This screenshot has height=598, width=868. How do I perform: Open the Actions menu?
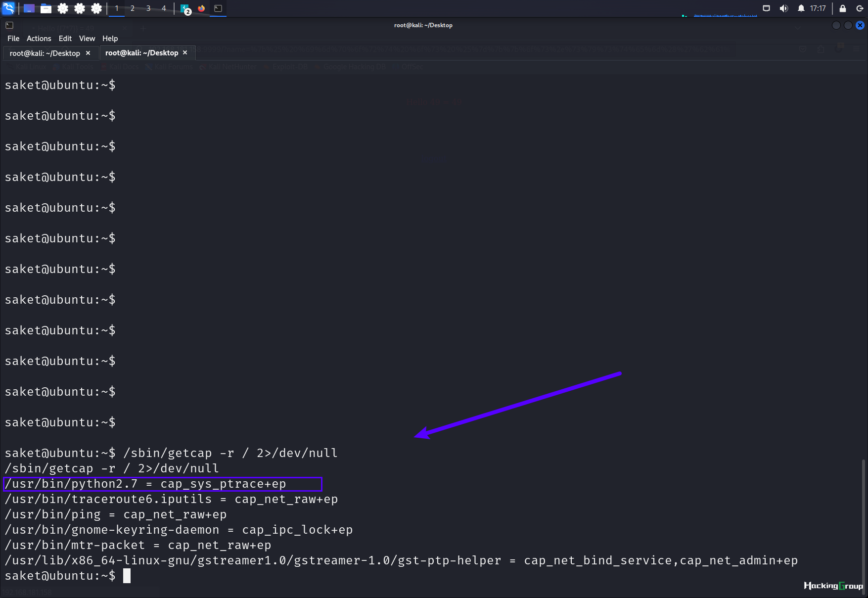click(39, 39)
